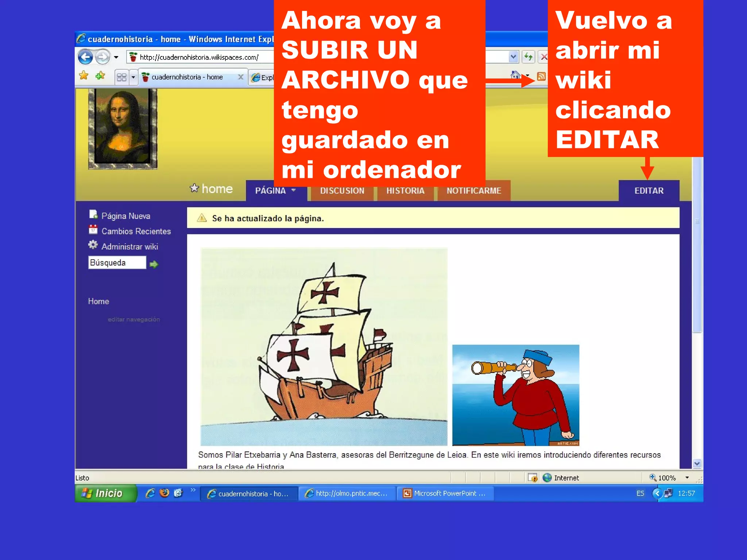Expand hidden system tray icons arrow
The height and width of the screenshot is (560, 747).
coord(657,494)
